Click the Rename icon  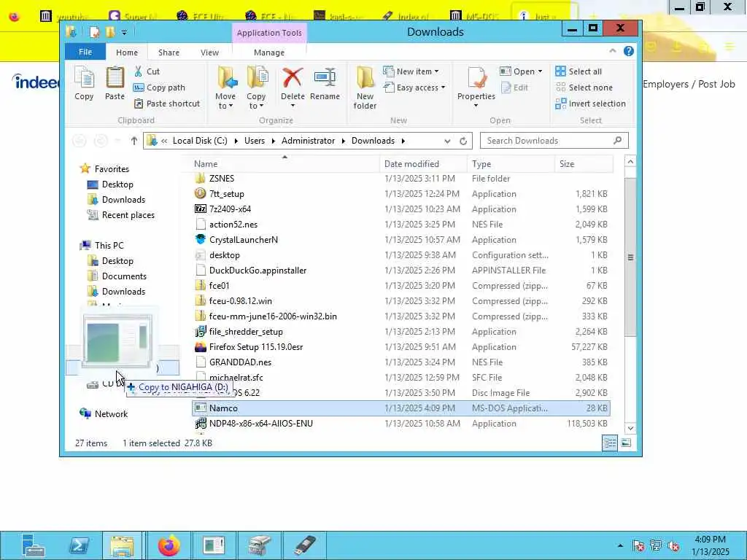click(325, 83)
